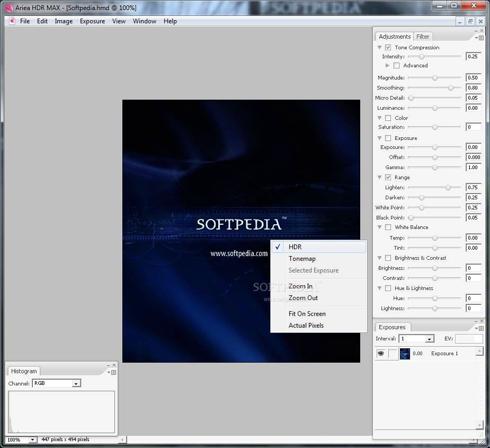The image size is (490, 448).
Task: Choose Actual Pixels from context menu
Action: (x=319, y=326)
